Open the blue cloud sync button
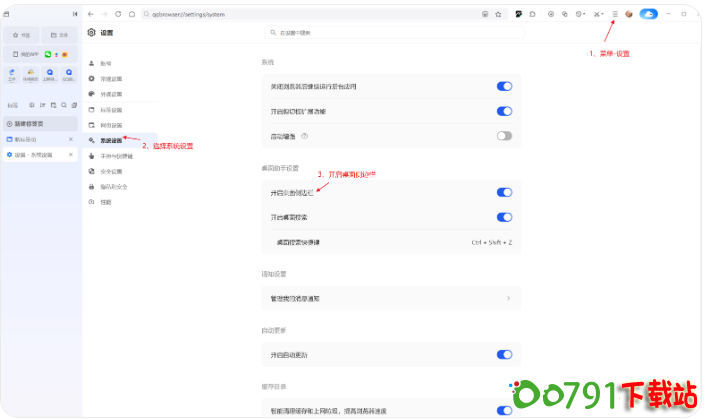Image resolution: width=707 pixels, height=419 pixels. point(649,14)
